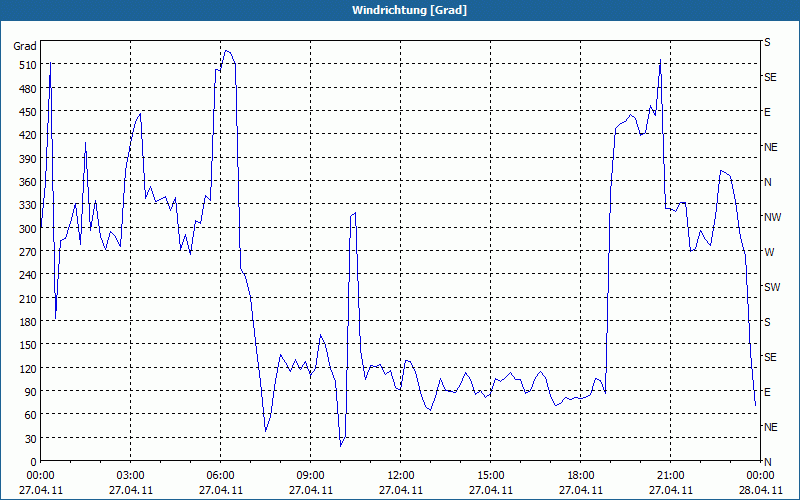Select the 00:00 label above 28.04.11
This screenshot has width=800, height=500.
pos(760,476)
